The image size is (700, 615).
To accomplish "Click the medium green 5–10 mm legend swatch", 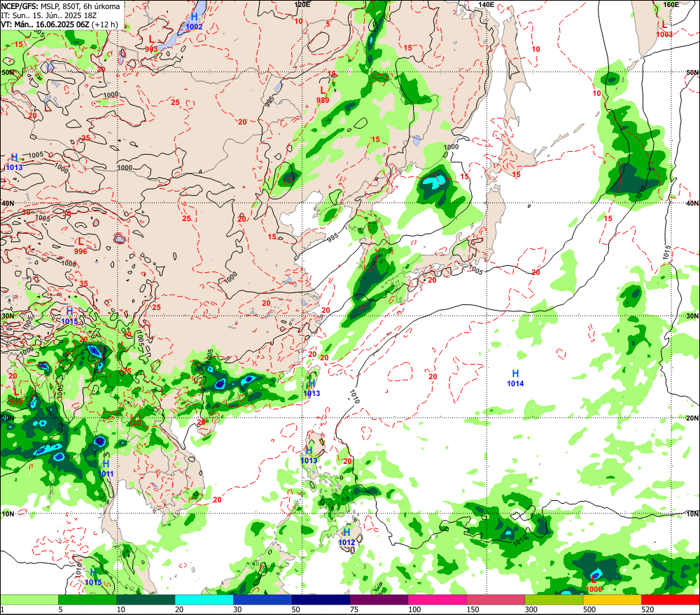I will coord(87,600).
